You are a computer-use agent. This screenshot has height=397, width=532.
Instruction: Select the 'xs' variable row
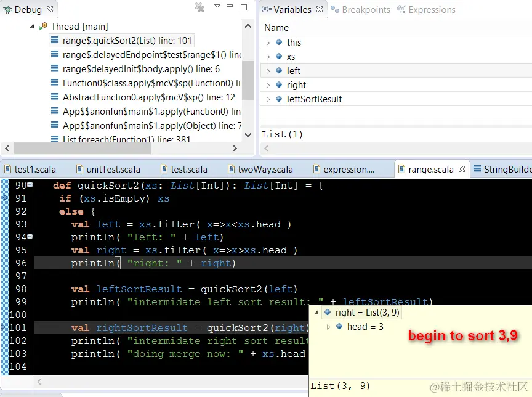pos(397,57)
